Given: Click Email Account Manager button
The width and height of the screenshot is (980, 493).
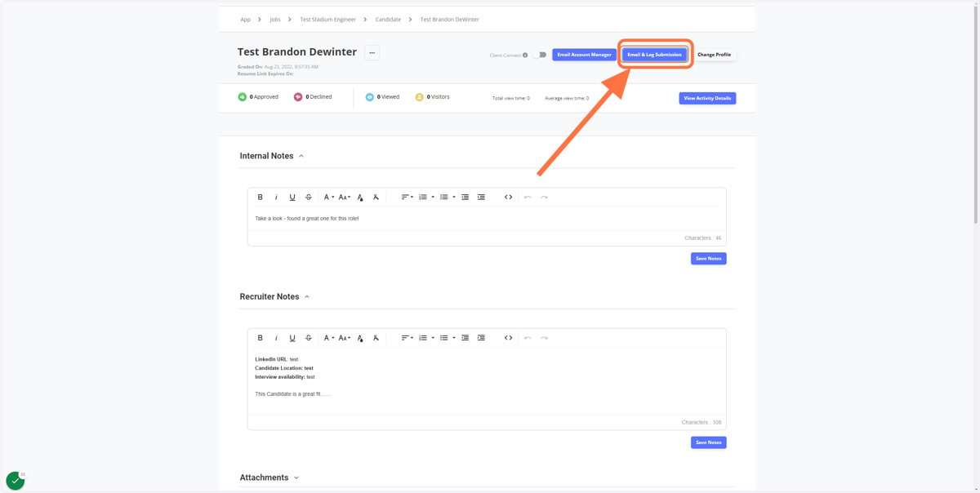Looking at the screenshot, I should pos(584,55).
